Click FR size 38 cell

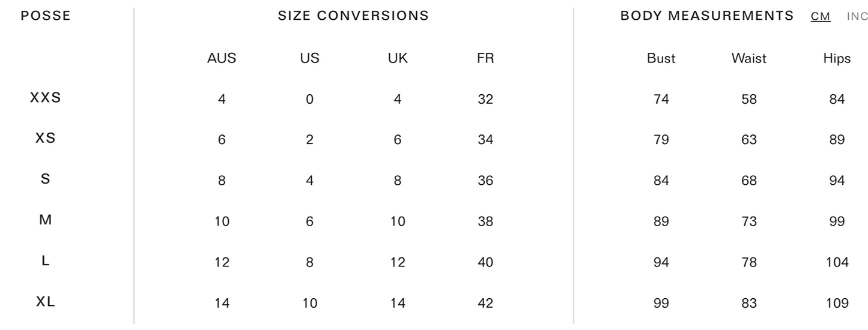point(485,221)
